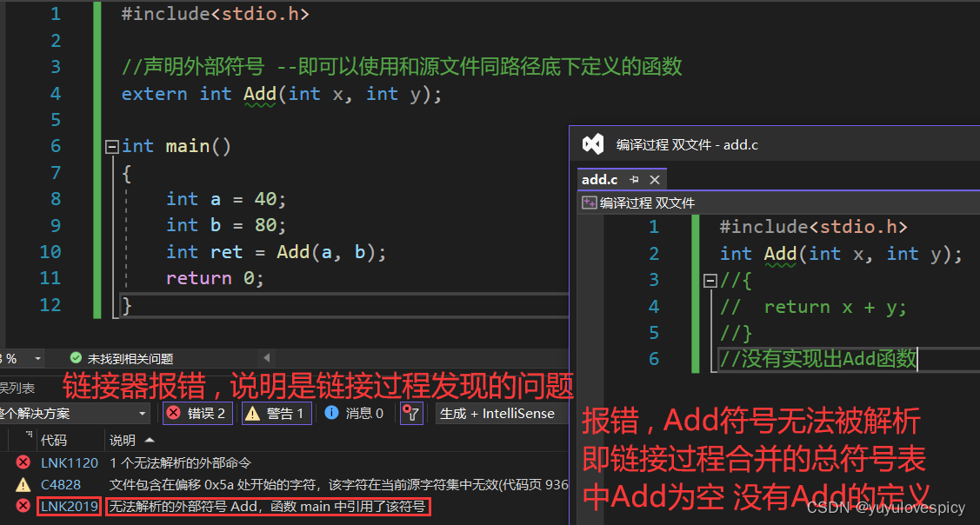Click the Visual Studio logo in add.c window title bar
This screenshot has height=525, width=980.
point(592,142)
